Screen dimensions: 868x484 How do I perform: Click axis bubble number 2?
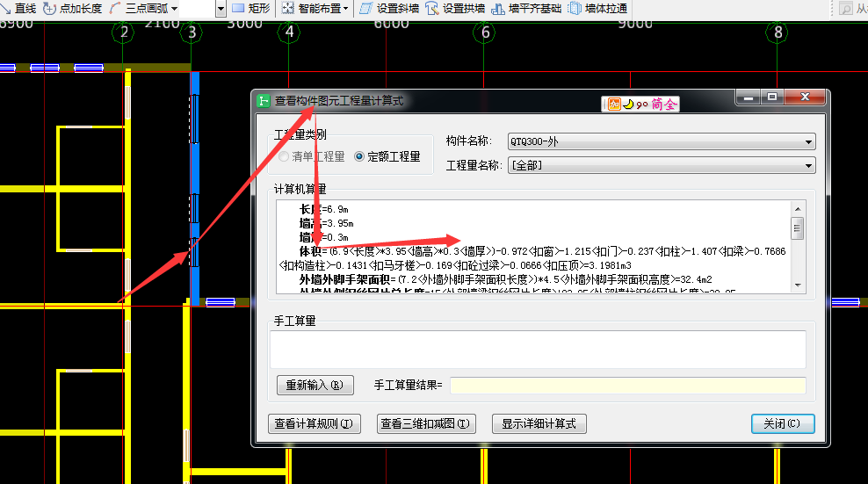tap(123, 33)
